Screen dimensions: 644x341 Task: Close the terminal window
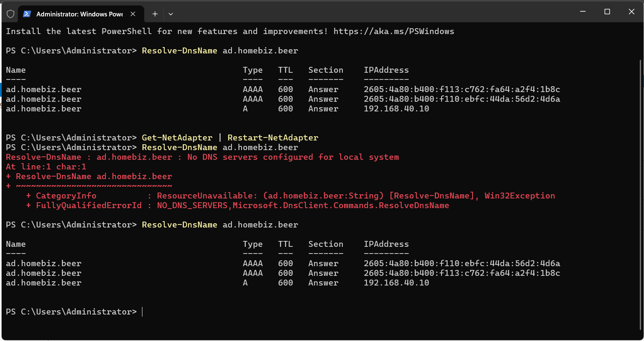631,12
